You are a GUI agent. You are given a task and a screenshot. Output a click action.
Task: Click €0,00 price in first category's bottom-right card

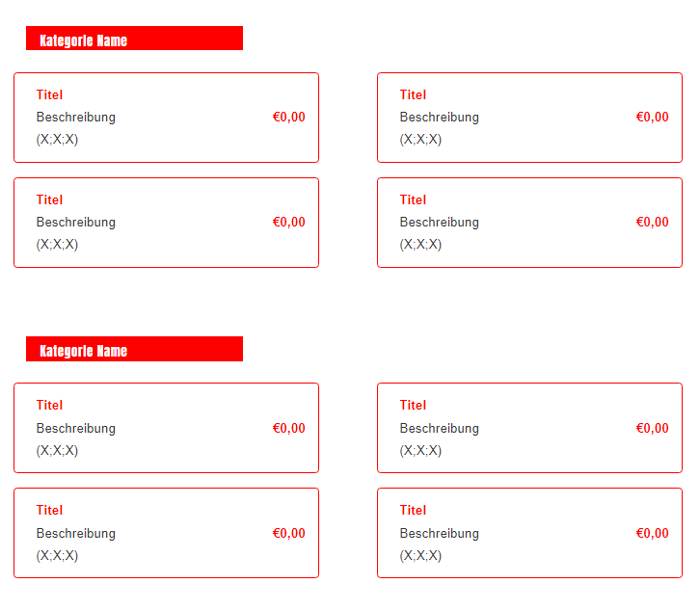tap(652, 222)
